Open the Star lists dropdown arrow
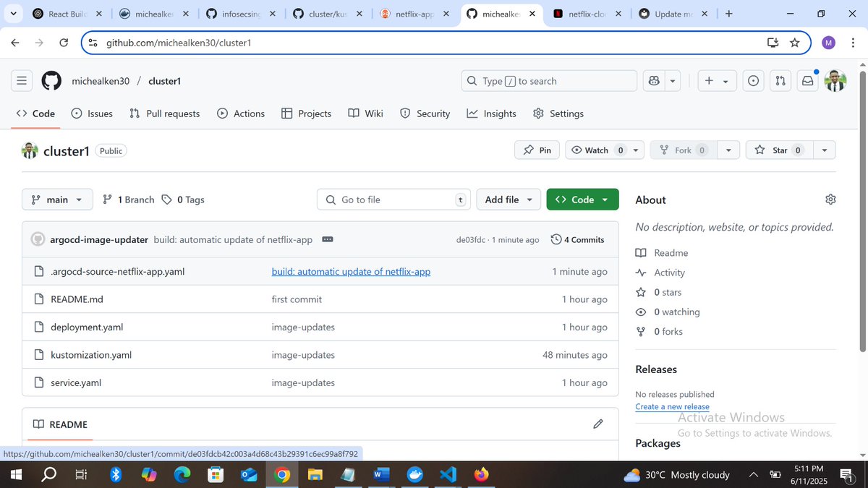 [x=824, y=150]
